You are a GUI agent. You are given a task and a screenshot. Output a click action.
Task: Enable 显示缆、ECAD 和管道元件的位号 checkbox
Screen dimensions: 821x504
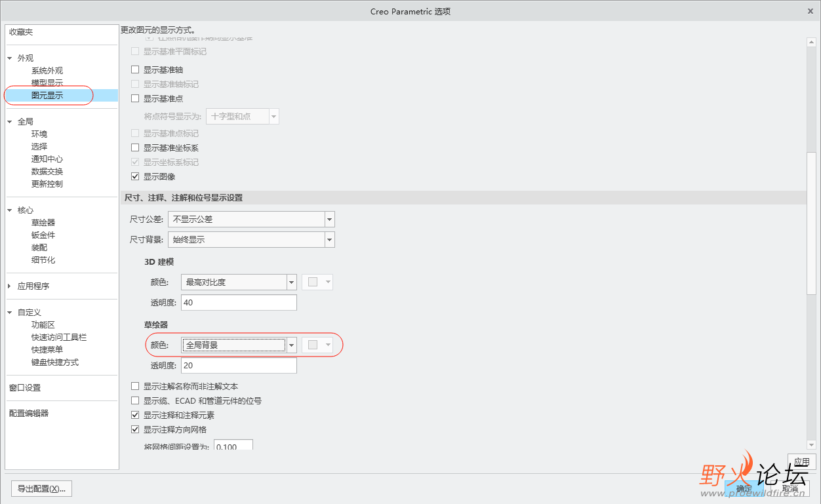tap(135, 400)
